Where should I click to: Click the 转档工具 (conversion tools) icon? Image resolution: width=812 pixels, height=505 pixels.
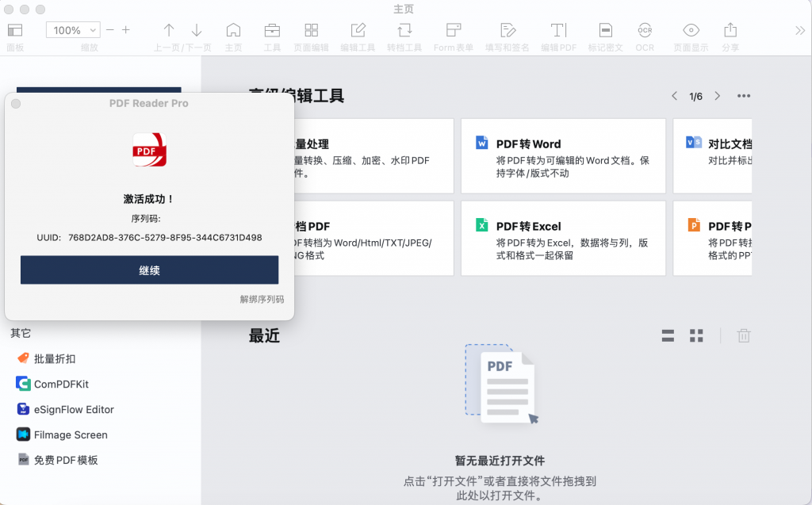point(405,32)
